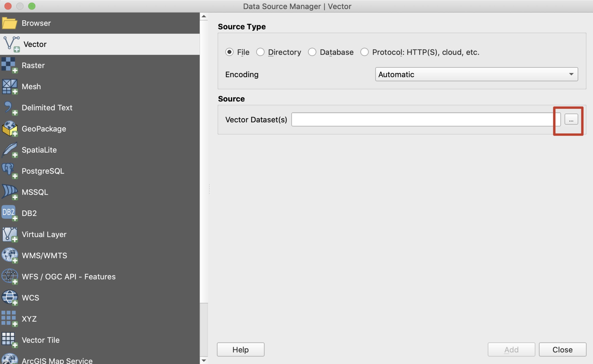This screenshot has width=593, height=364.
Task: Open the Mesh source icon
Action: [x=9, y=86]
